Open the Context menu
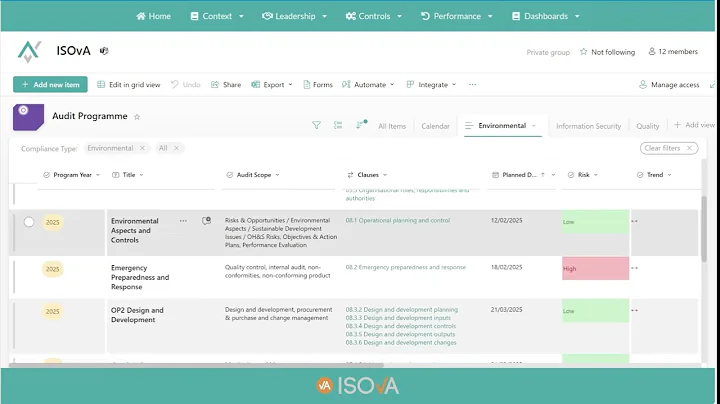720x404 pixels. click(217, 16)
